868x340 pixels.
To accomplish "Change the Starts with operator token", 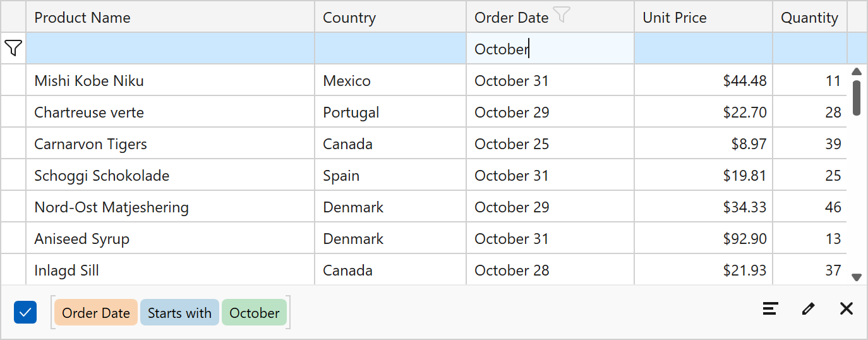I will click(179, 313).
